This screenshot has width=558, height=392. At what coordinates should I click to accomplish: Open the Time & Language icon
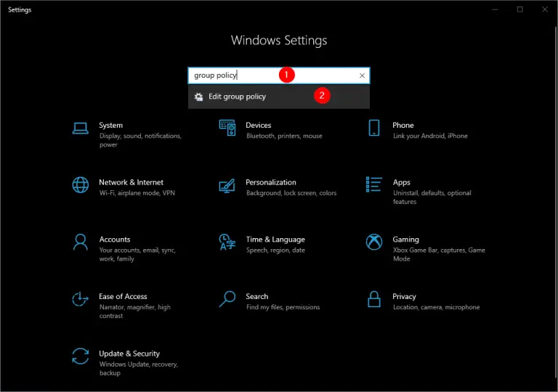(x=227, y=242)
